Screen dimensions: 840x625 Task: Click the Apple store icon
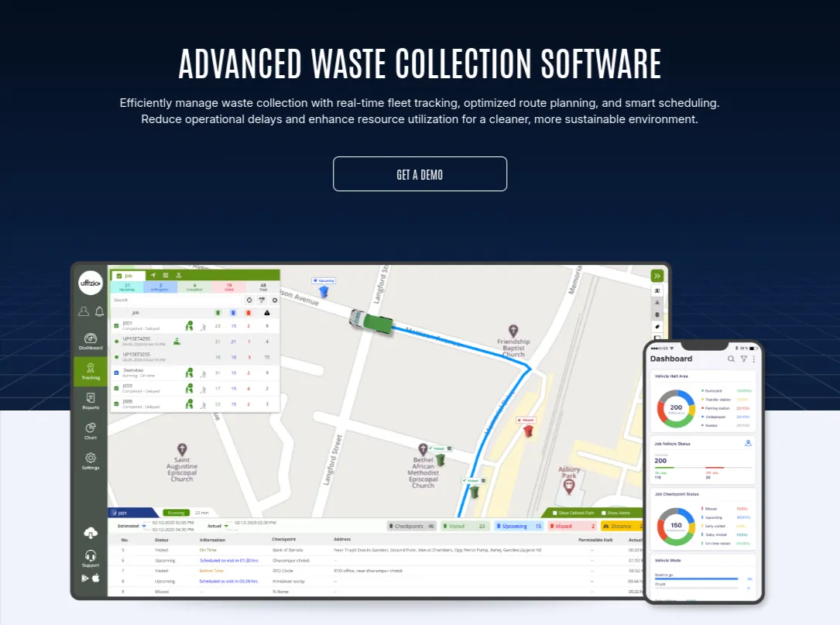coord(97,577)
